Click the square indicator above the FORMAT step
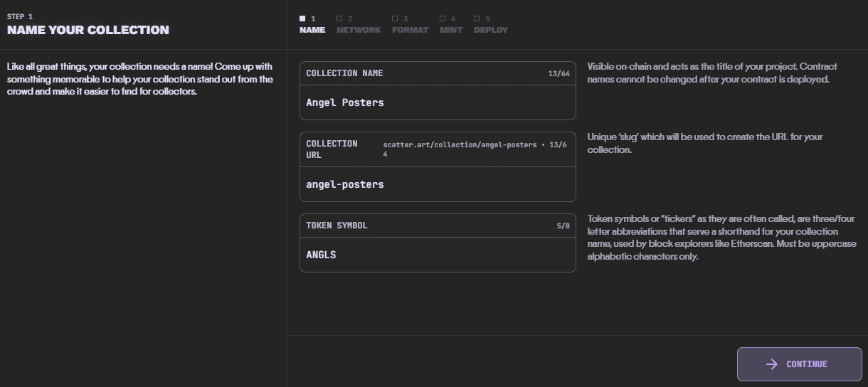868x387 pixels. coord(395,18)
